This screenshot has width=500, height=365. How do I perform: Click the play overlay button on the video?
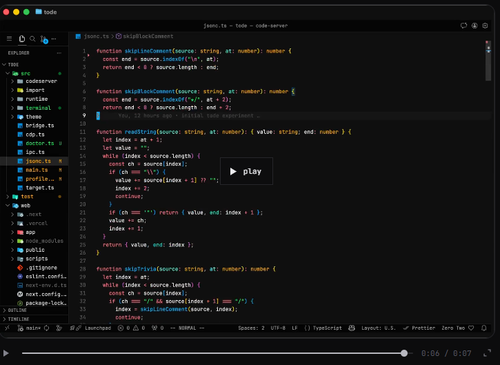point(246,171)
